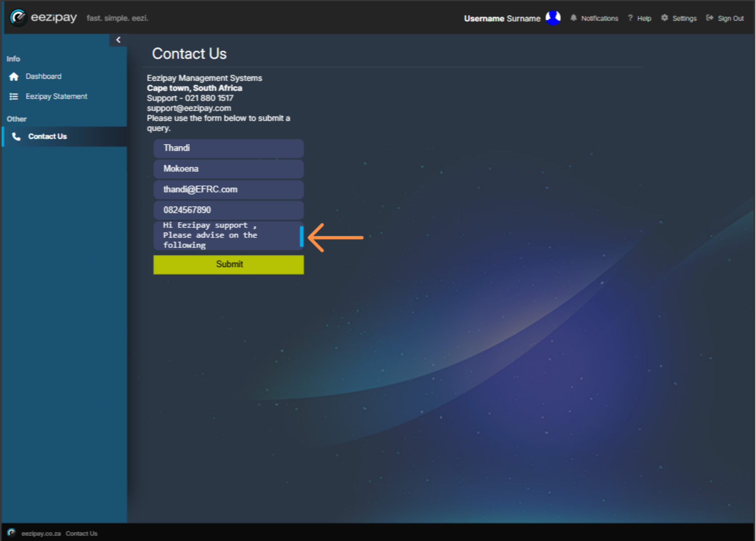Click the Dashboard home icon
The width and height of the screenshot is (756, 541).
click(14, 77)
